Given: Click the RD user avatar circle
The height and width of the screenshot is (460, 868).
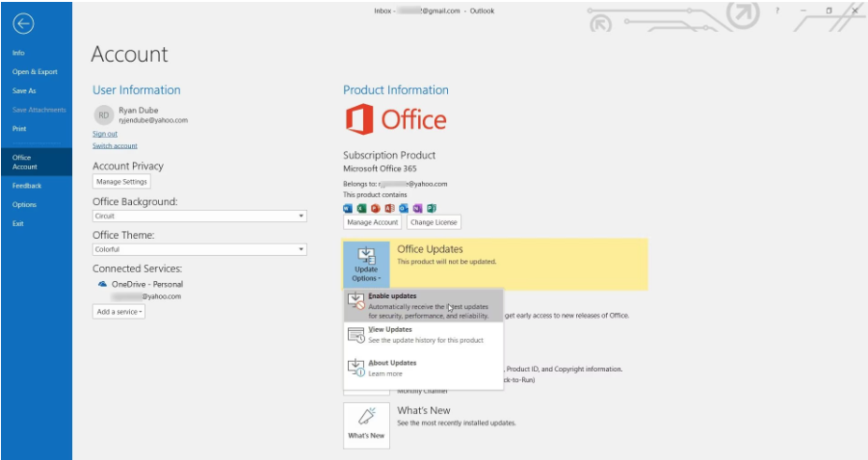Looking at the screenshot, I should pos(103,115).
